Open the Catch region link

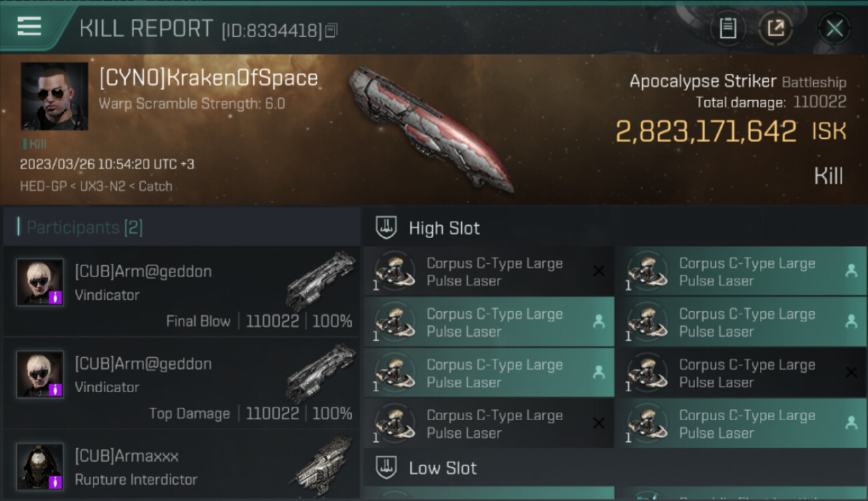pos(155,186)
